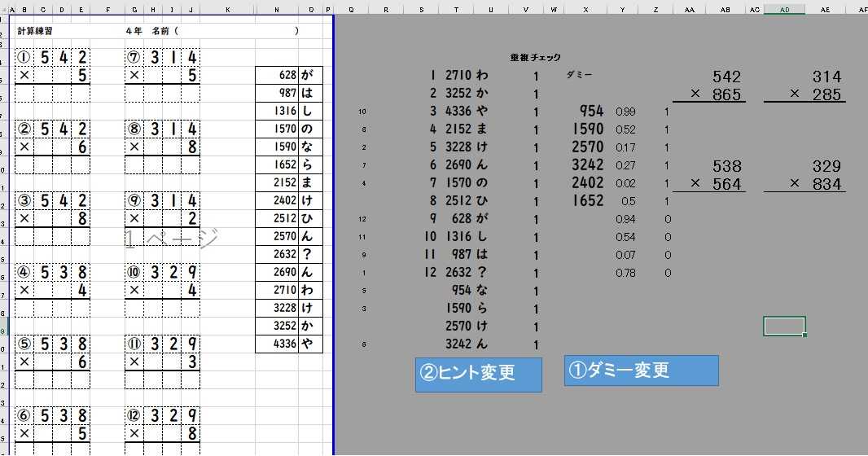
Task: Select the 329 multiplicand cell on the gray area
Action: (826, 166)
